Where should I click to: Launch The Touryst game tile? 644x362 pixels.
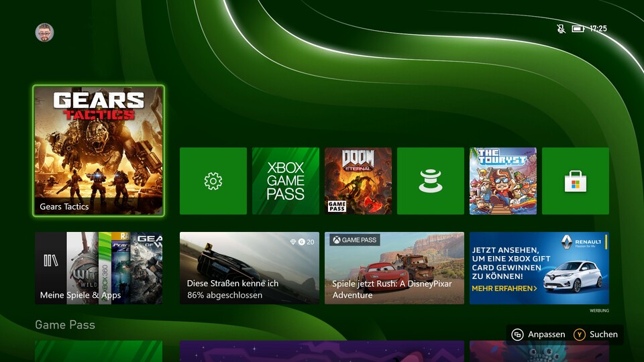[503, 181]
